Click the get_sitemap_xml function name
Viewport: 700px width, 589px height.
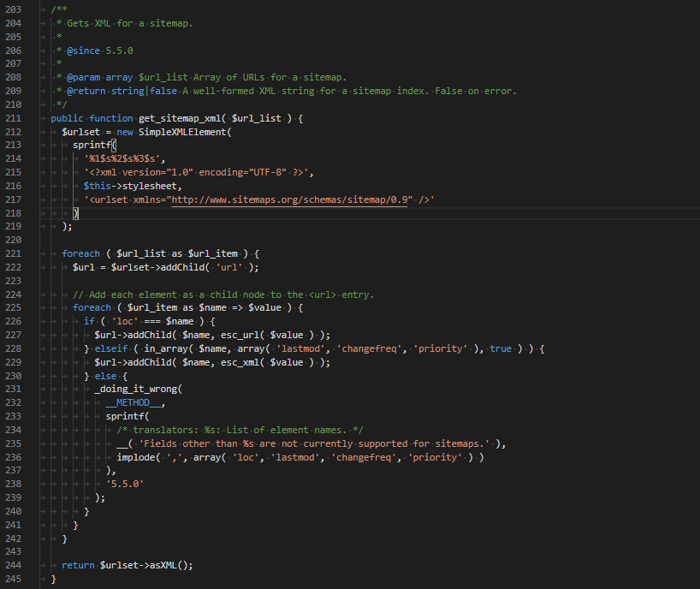tap(182, 117)
